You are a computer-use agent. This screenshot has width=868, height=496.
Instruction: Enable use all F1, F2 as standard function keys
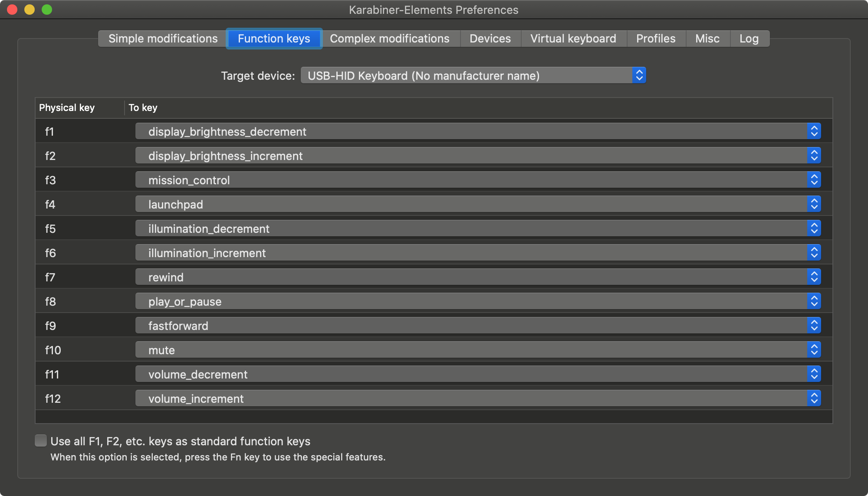(41, 441)
